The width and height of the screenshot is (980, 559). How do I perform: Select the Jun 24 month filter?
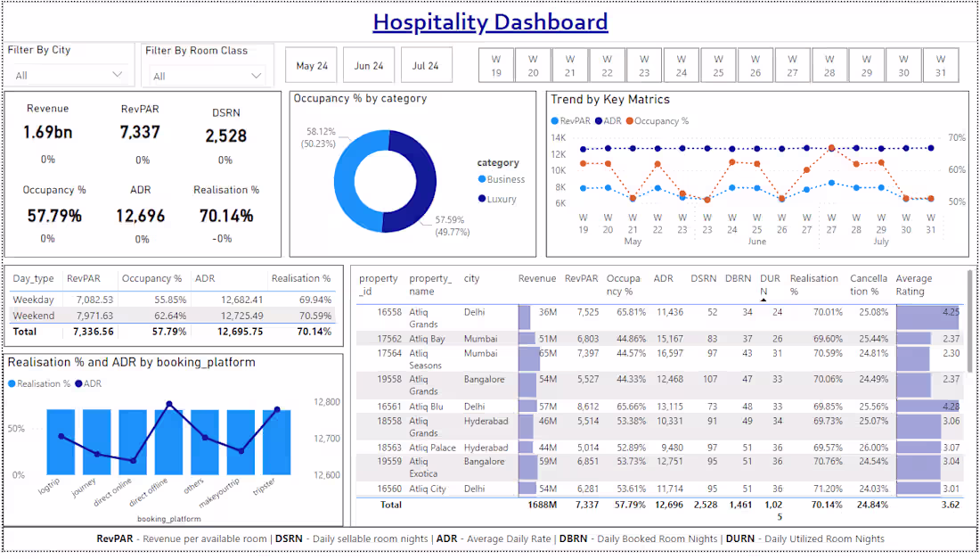click(x=368, y=64)
